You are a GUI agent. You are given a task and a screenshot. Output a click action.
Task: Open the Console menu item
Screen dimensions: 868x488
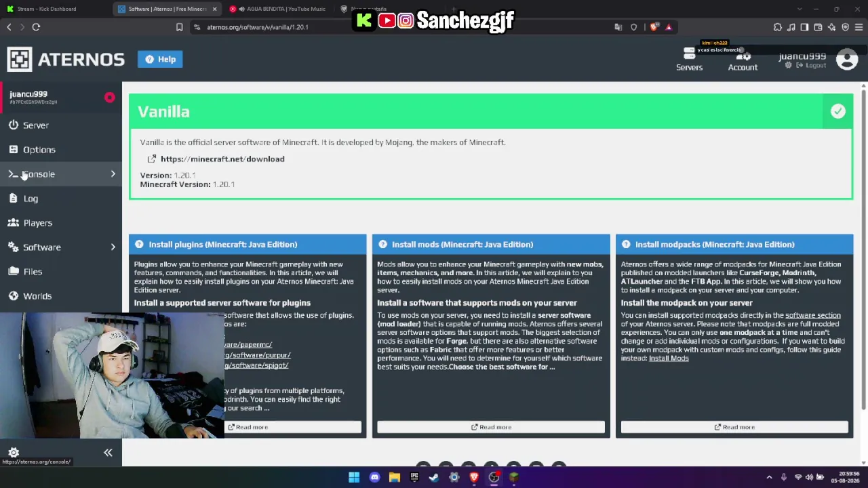[x=61, y=174]
